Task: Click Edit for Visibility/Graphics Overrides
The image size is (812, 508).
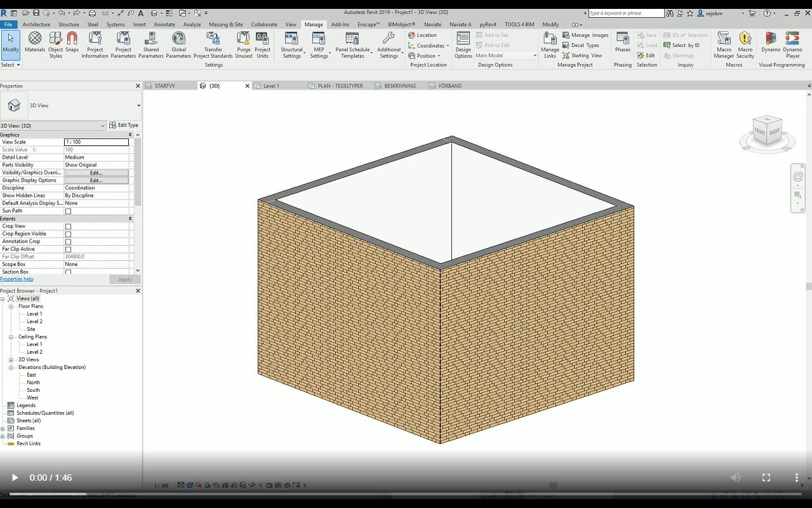Action: pos(96,173)
